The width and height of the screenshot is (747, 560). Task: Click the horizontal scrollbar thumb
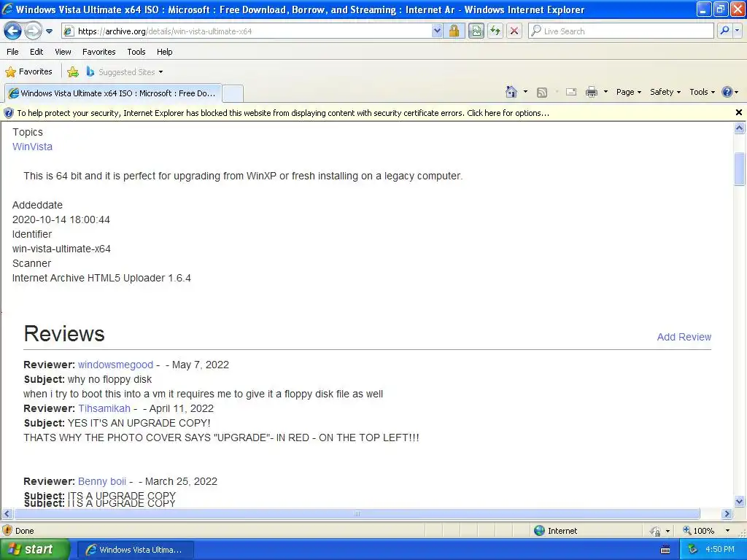point(357,514)
